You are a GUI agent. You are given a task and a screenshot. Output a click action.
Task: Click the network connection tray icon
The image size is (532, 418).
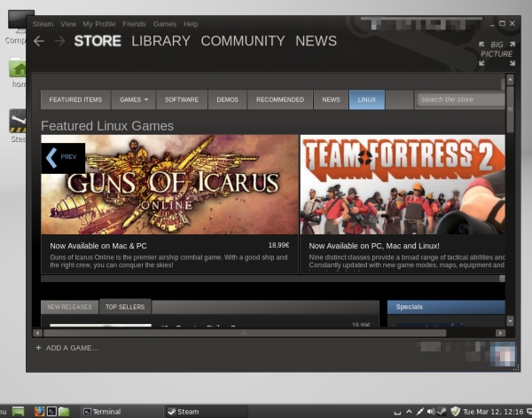click(x=419, y=412)
